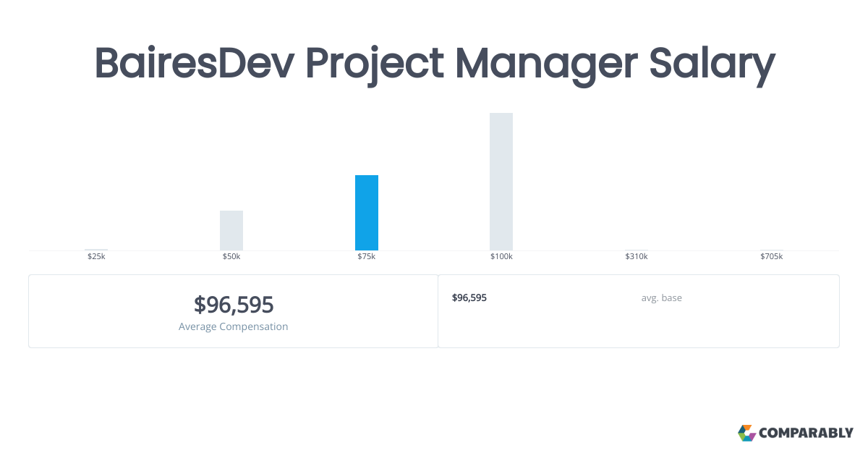Click the blue bar representing the salary mode
Image resolution: width=868 pixels, height=456 pixels.
pos(367,212)
